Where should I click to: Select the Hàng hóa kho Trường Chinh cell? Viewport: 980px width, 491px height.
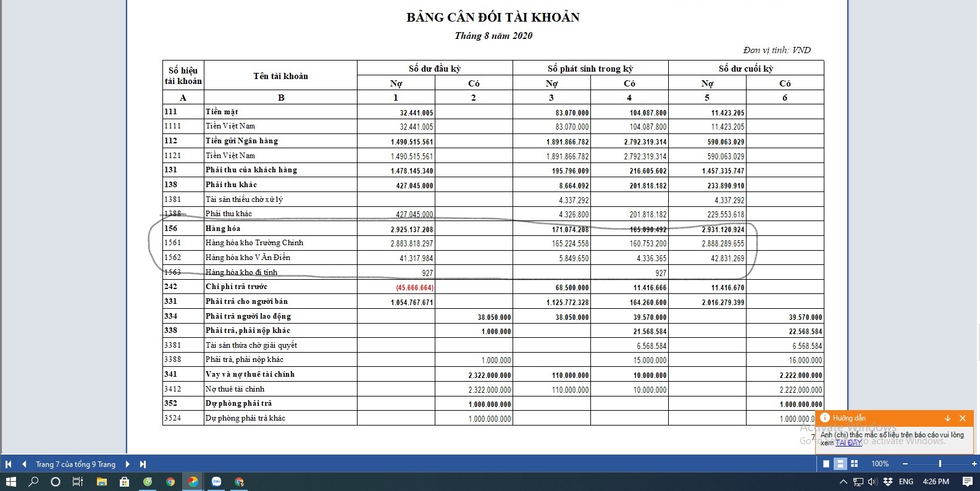tap(280, 243)
